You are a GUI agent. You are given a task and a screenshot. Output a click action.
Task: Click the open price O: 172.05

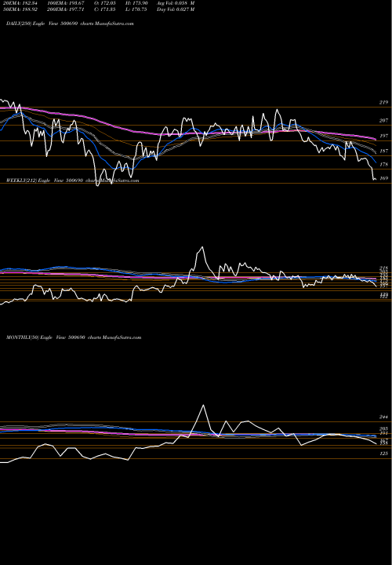pyautogui.click(x=105, y=3)
